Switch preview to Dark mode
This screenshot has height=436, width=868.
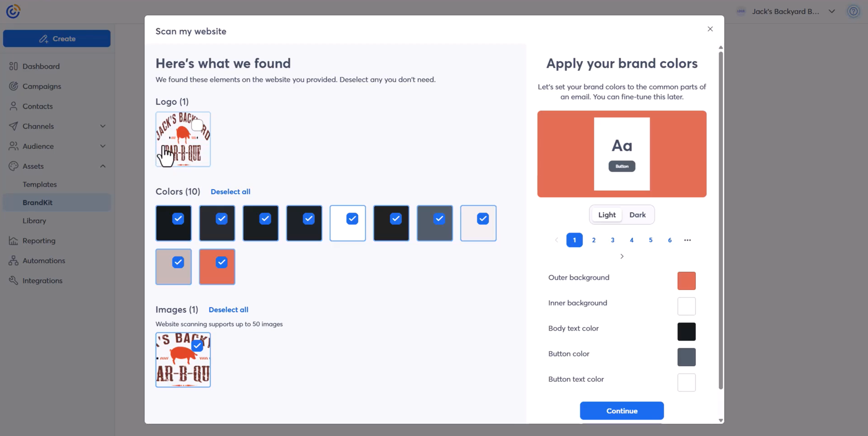click(637, 214)
